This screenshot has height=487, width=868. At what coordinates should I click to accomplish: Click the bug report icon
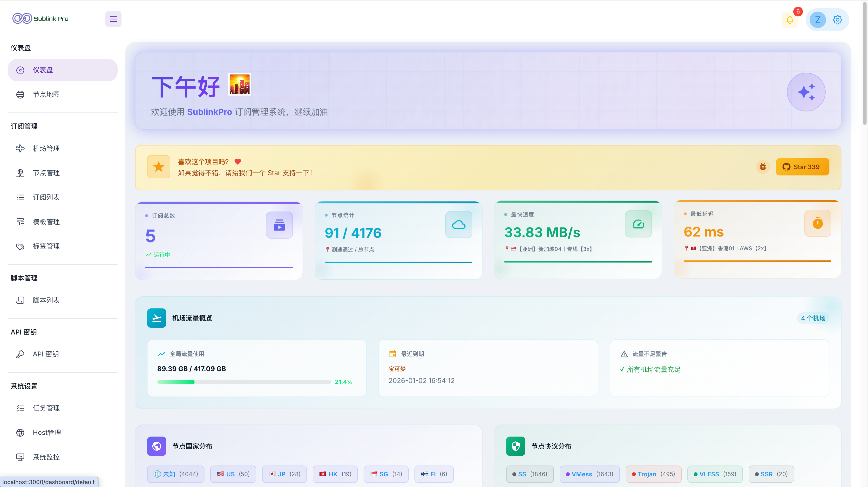click(763, 167)
